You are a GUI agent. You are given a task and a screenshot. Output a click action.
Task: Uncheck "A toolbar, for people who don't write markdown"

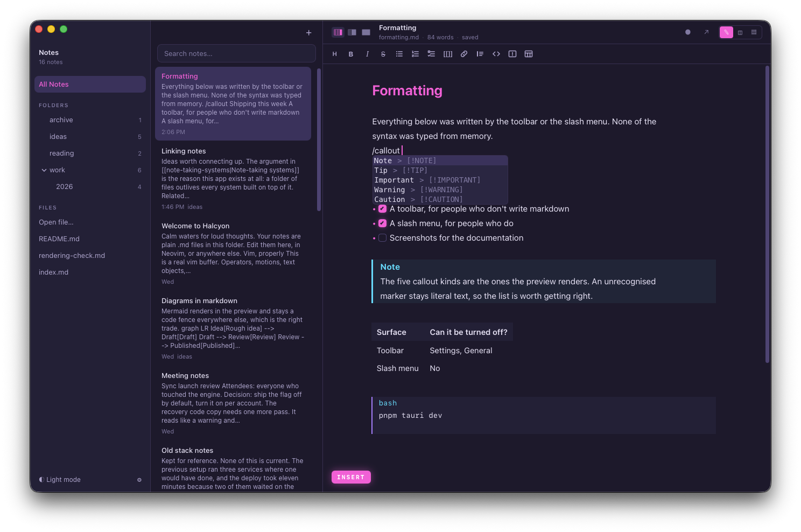pyautogui.click(x=383, y=209)
